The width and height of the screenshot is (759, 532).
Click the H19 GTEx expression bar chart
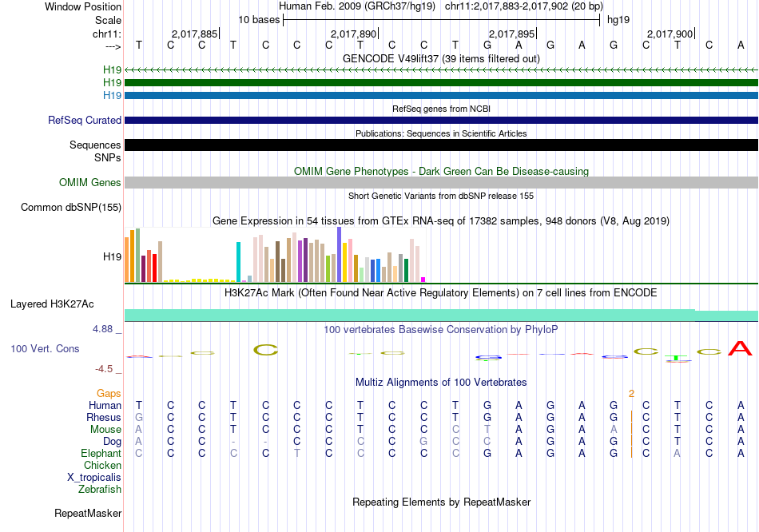pos(275,255)
